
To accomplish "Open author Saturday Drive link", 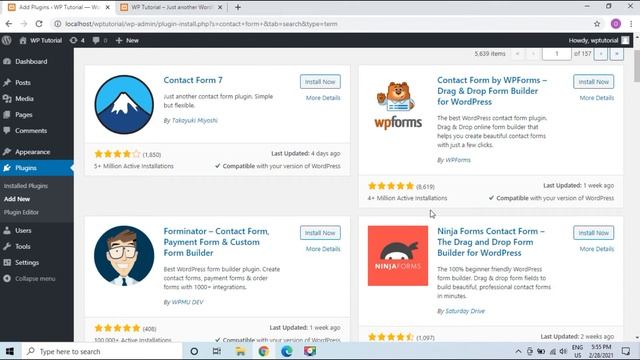I will click(x=465, y=311).
